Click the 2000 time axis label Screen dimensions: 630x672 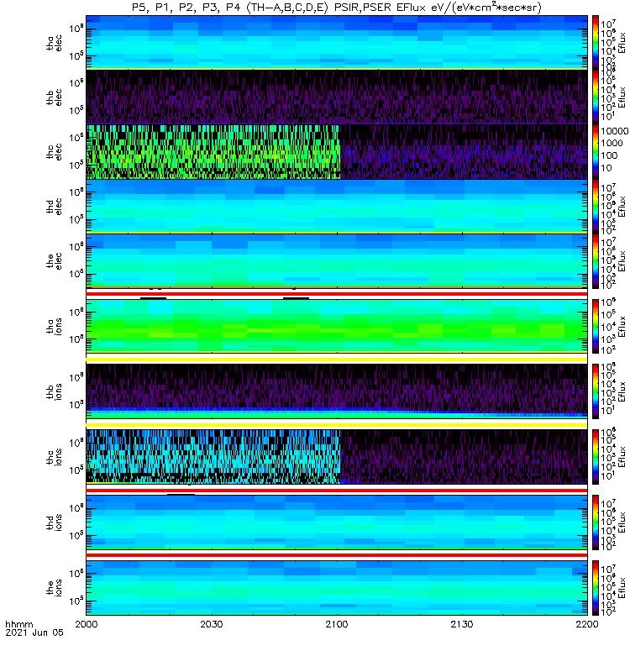(x=87, y=624)
